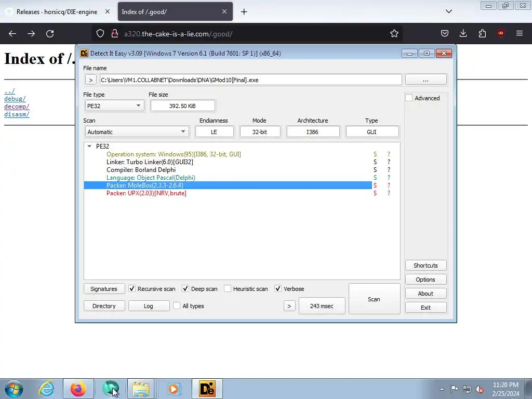The height and width of the screenshot is (399, 532).
Task: Switch to Firefox in taskbar
Action: [x=78, y=389]
